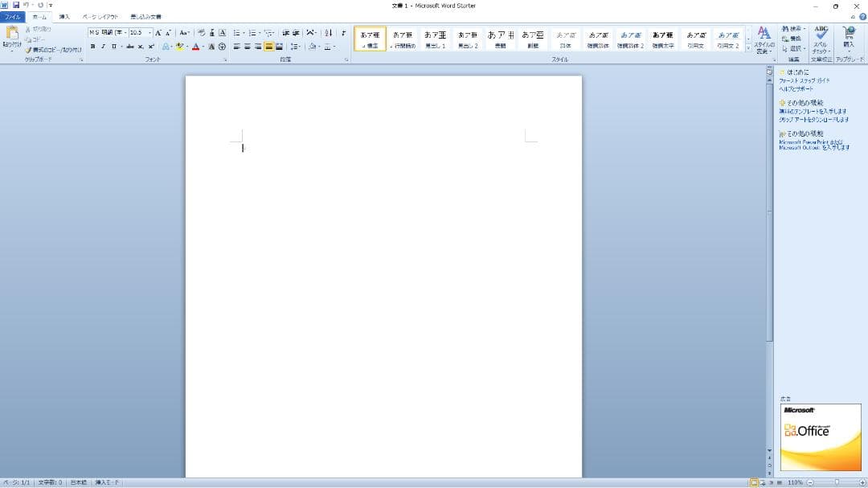Screen dimensions: 868x488
Task: Expand the styles gallery list
Action: tap(748, 48)
